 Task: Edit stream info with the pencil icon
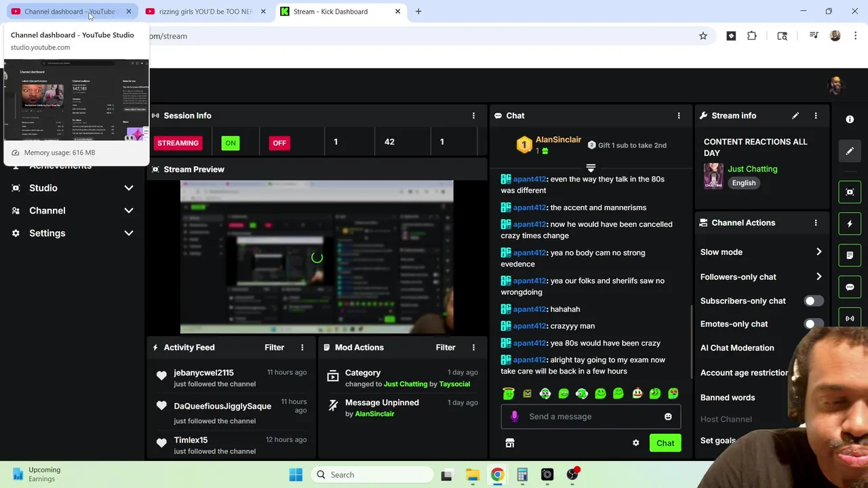pos(795,116)
